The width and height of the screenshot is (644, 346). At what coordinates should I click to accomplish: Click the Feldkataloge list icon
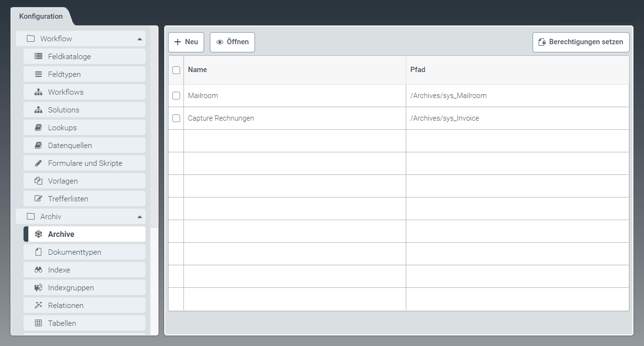coord(38,56)
